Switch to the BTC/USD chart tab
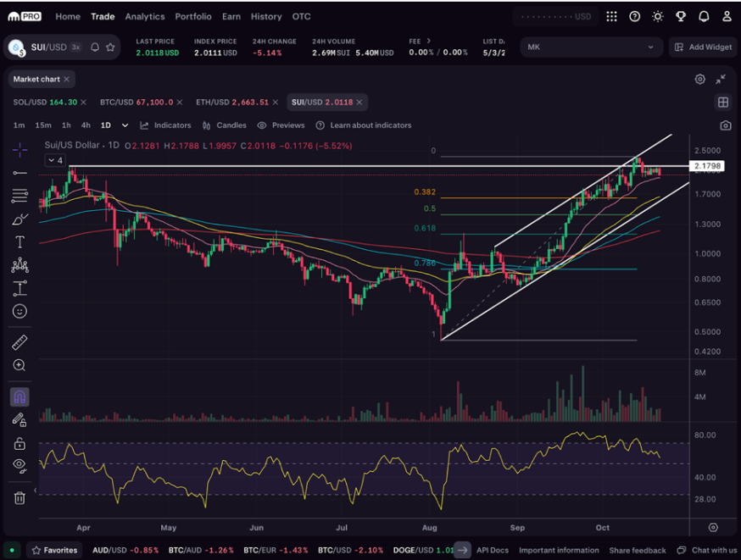The height and width of the screenshot is (560, 741). 136,103
